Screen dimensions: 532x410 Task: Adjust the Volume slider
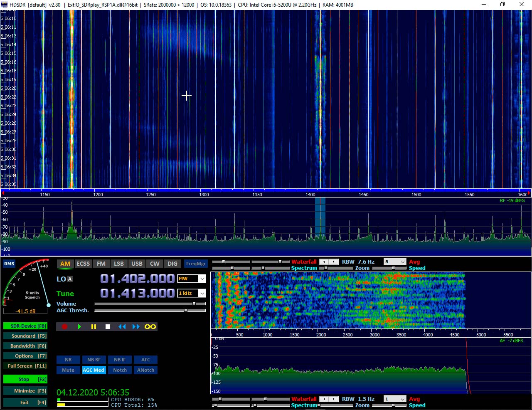(150, 304)
